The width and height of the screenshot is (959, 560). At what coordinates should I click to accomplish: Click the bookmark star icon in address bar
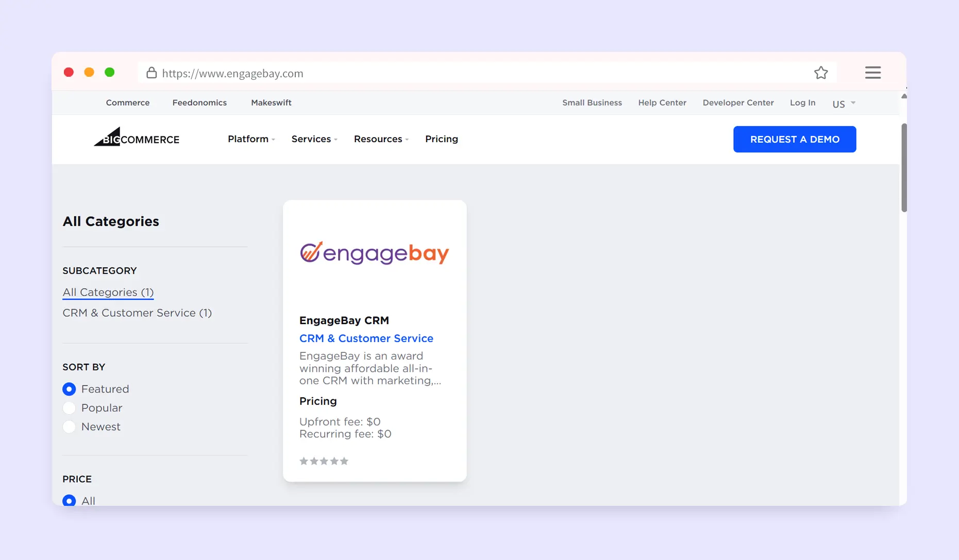[x=821, y=73]
